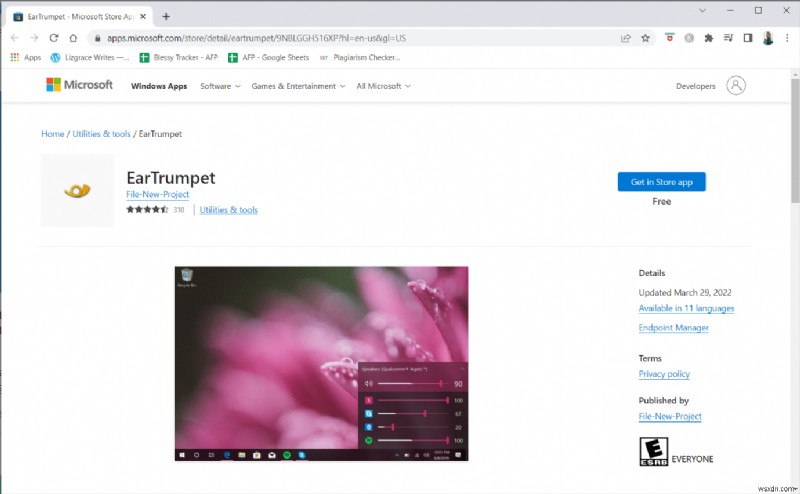Click File-New-Project under the app title
This screenshot has height=494, width=800.
pyautogui.click(x=158, y=194)
